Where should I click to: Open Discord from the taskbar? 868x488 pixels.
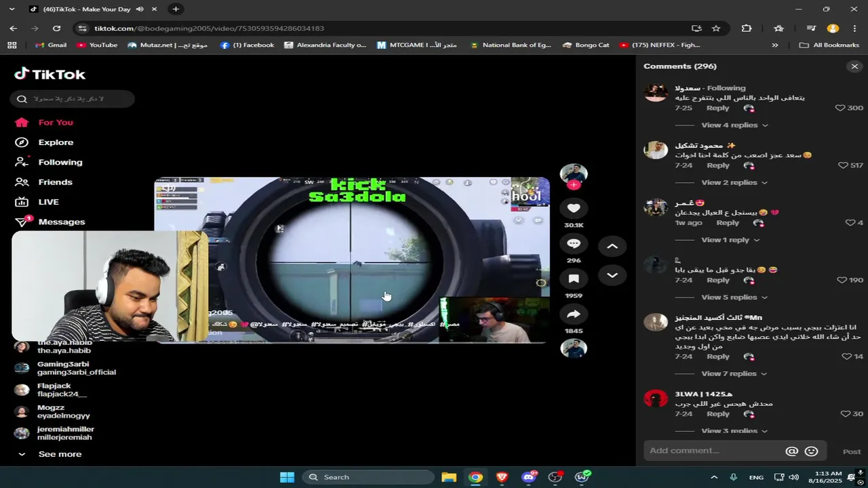tap(529, 477)
